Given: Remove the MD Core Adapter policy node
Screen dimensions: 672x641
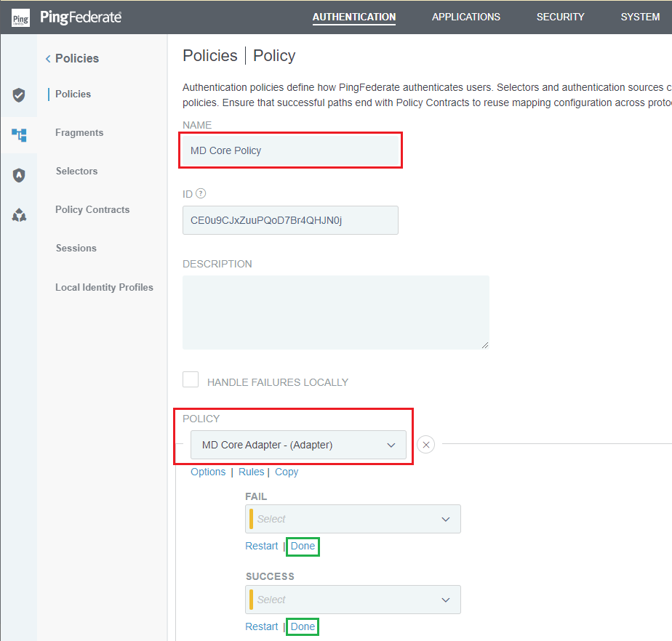Looking at the screenshot, I should pyautogui.click(x=426, y=445).
